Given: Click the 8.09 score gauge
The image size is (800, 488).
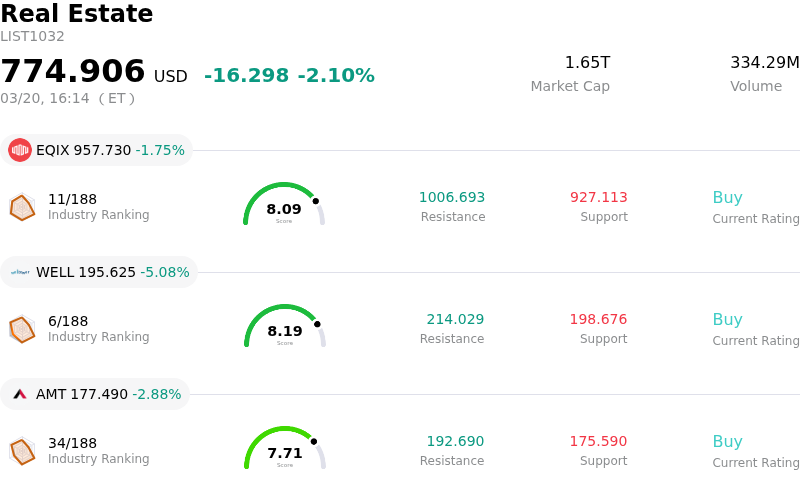Looking at the screenshot, I should [284, 206].
